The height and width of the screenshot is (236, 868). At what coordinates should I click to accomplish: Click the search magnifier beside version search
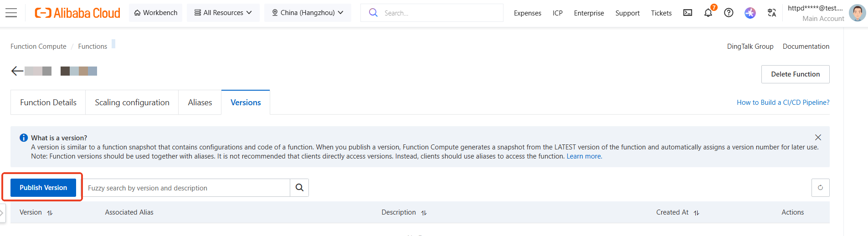click(299, 188)
